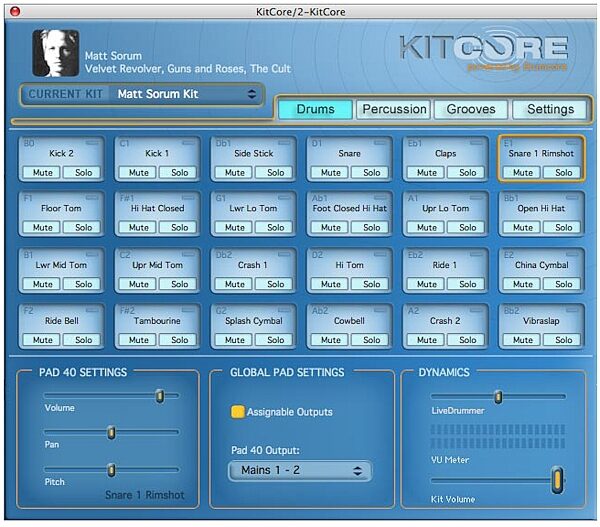The width and height of the screenshot is (600, 527).
Task: Select the Foot Closed Hi Hat pad name
Action: [x=349, y=209]
